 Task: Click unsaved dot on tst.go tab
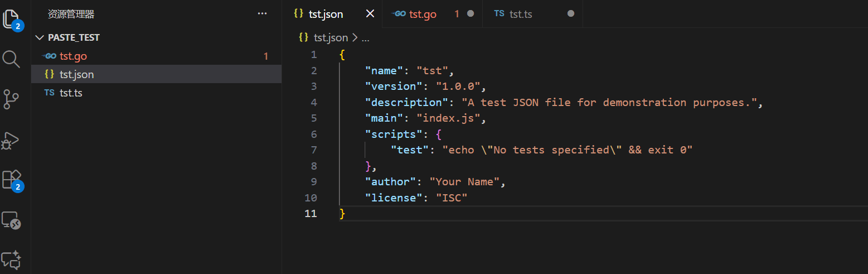(471, 14)
